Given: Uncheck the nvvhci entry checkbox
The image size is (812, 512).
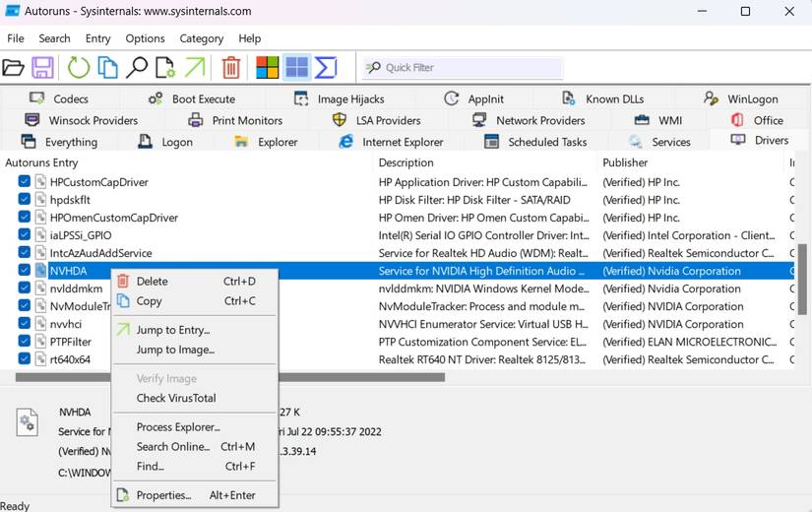Looking at the screenshot, I should [x=25, y=324].
